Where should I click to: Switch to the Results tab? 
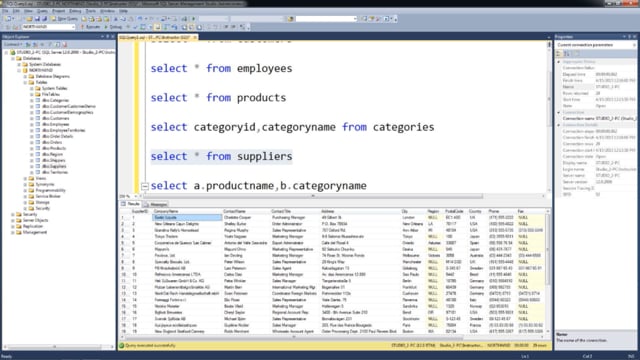131,204
